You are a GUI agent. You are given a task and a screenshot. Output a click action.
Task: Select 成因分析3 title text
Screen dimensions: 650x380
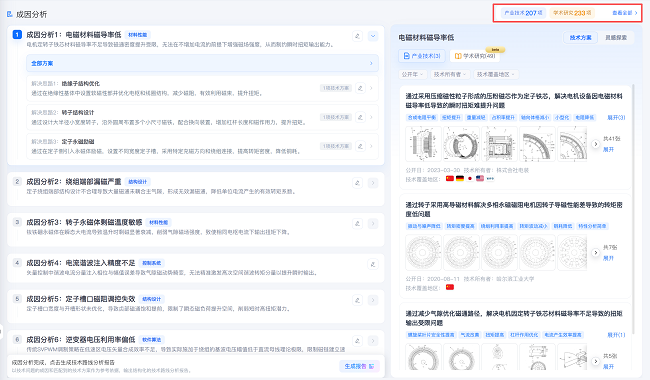(x=84, y=222)
